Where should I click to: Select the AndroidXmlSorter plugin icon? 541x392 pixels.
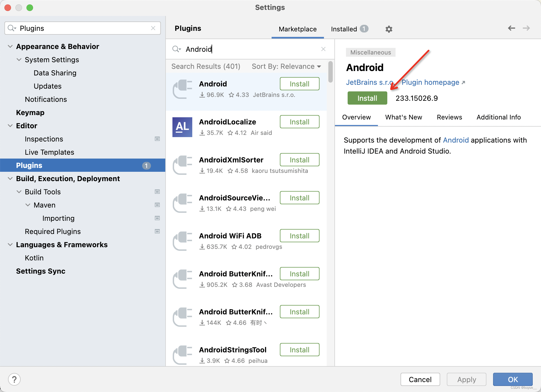(x=182, y=165)
